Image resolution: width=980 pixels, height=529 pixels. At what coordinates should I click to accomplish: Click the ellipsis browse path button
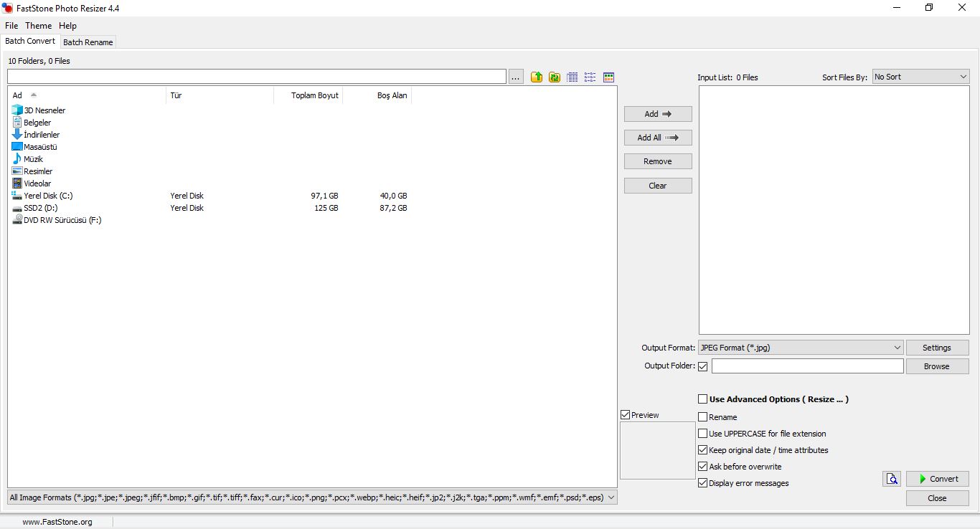[x=517, y=77]
